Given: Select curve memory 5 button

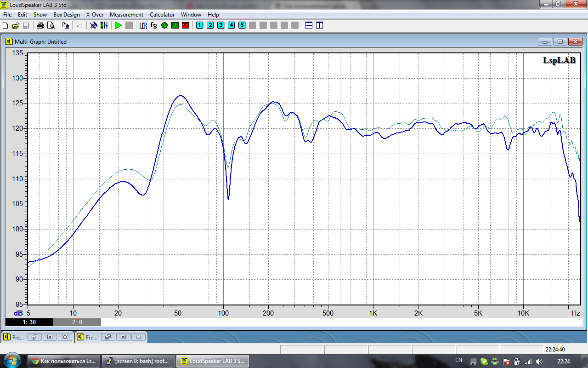Looking at the screenshot, I should (x=242, y=25).
